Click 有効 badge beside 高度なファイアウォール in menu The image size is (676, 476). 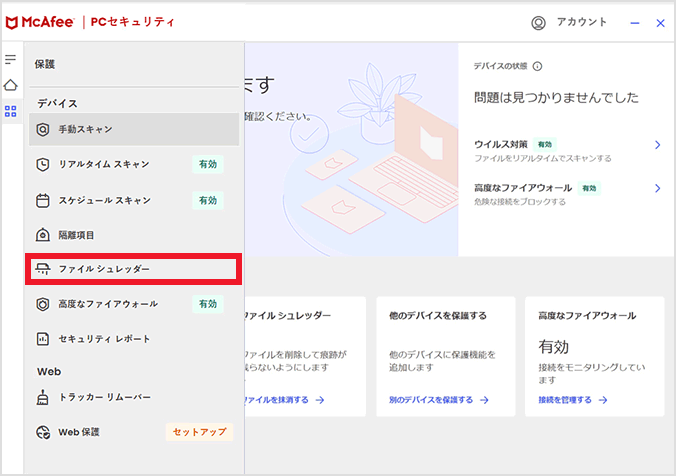(207, 304)
